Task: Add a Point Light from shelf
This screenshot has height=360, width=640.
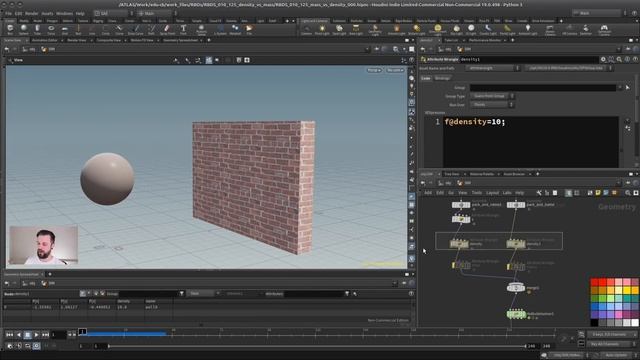Action: point(322,29)
